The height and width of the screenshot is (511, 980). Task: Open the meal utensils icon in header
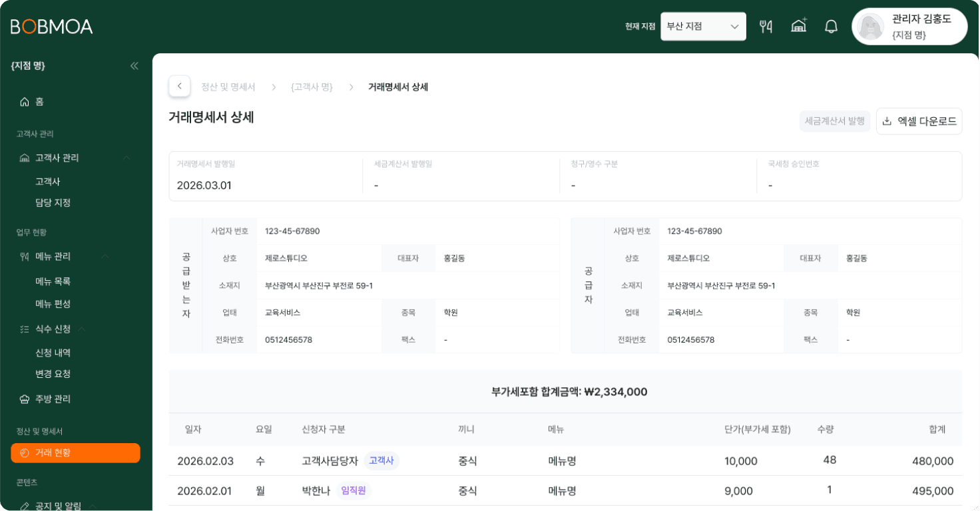coord(766,27)
